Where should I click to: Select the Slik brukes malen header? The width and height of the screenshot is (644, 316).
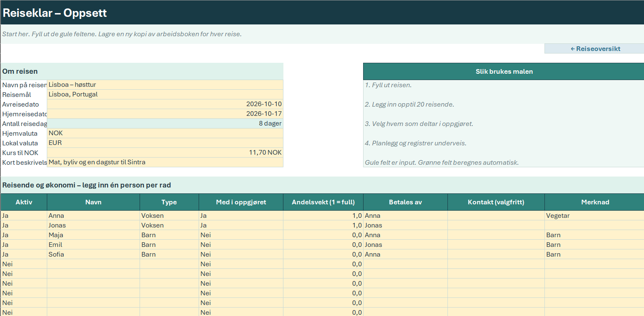point(504,72)
